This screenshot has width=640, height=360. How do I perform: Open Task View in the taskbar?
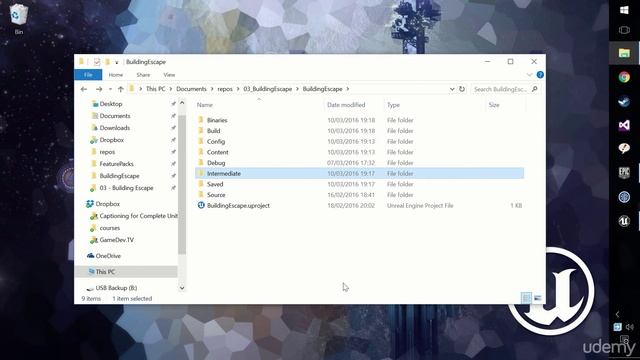pos(624,30)
